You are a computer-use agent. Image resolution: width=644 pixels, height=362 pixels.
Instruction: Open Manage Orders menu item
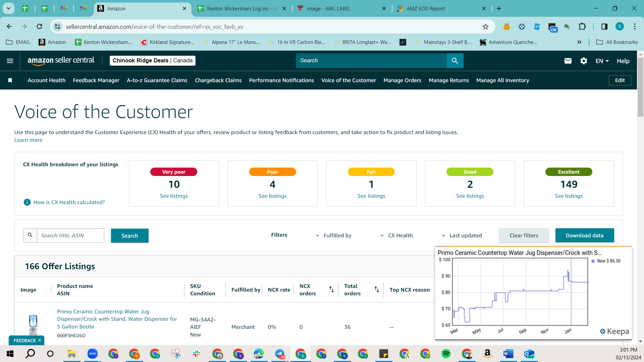point(402,80)
